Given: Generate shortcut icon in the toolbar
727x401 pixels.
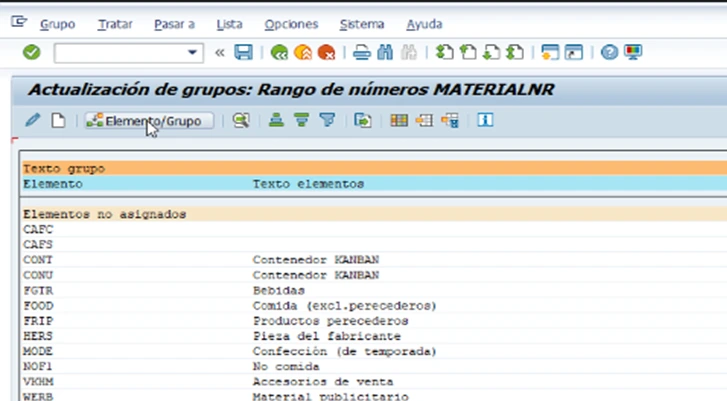Looking at the screenshot, I should [574, 52].
